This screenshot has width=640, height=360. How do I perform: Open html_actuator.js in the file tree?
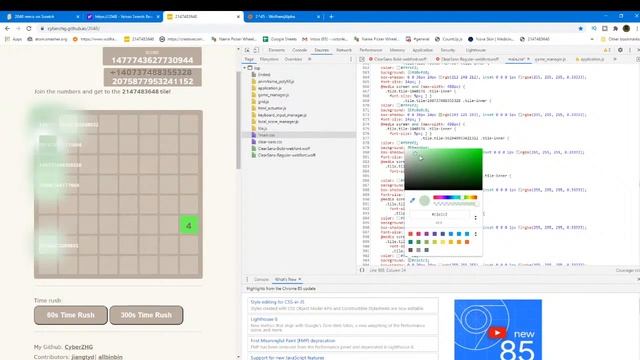[x=272, y=108]
